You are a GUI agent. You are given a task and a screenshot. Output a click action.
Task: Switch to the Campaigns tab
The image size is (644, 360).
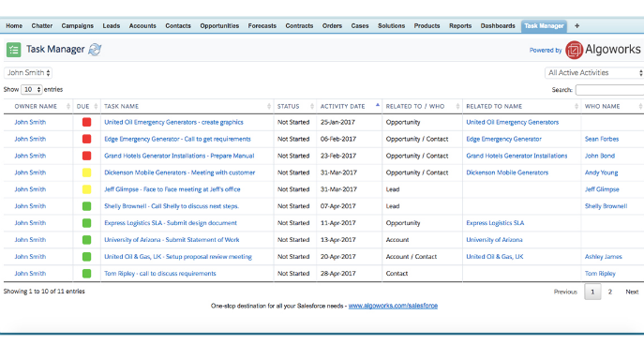tap(77, 26)
